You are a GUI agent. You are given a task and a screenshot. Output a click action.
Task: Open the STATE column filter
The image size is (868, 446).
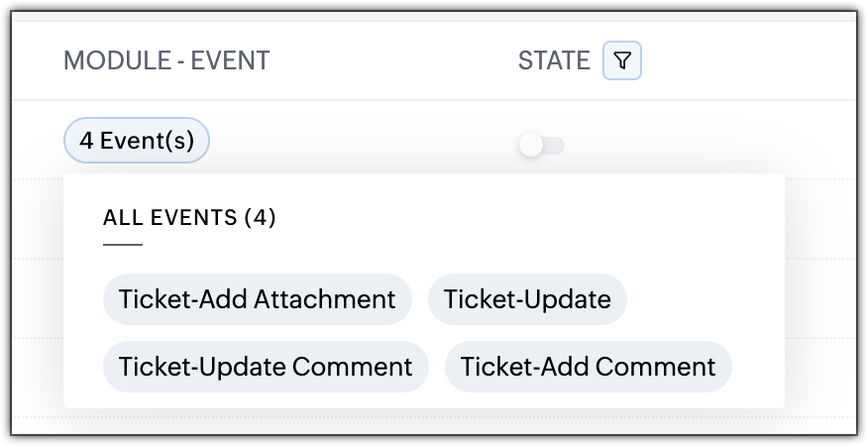[622, 61]
